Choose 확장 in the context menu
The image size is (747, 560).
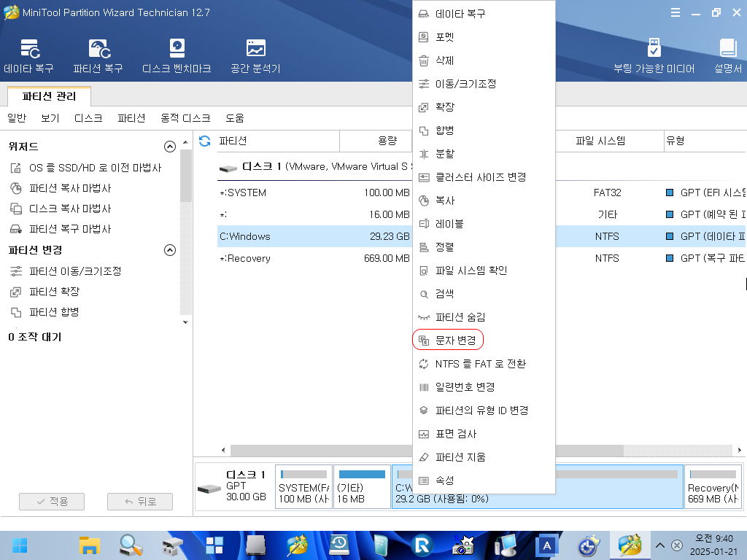point(484,107)
